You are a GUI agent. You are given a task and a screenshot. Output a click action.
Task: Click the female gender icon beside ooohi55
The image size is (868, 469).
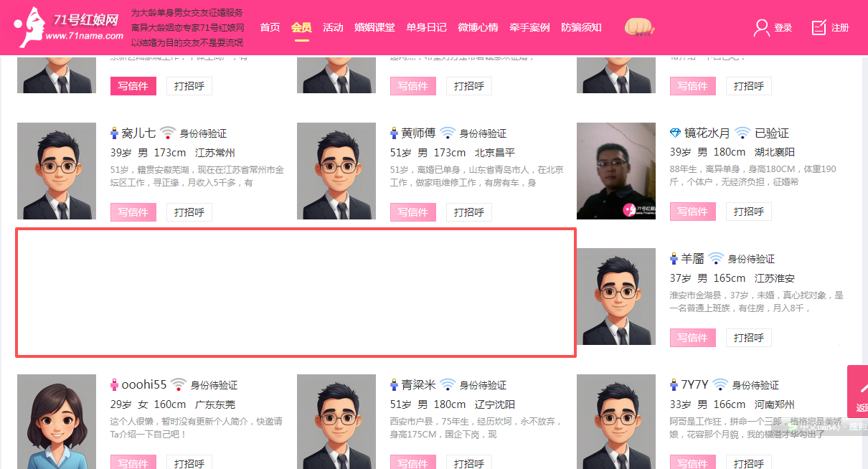[x=114, y=385]
